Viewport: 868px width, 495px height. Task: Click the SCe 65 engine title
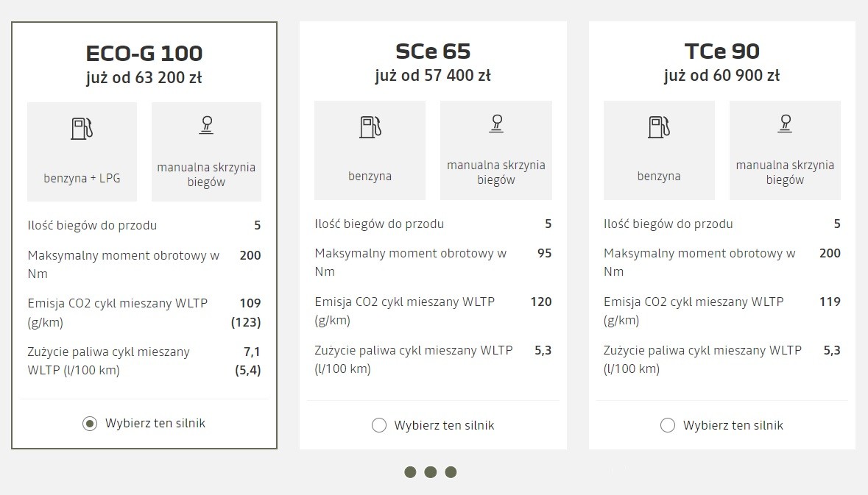433,51
